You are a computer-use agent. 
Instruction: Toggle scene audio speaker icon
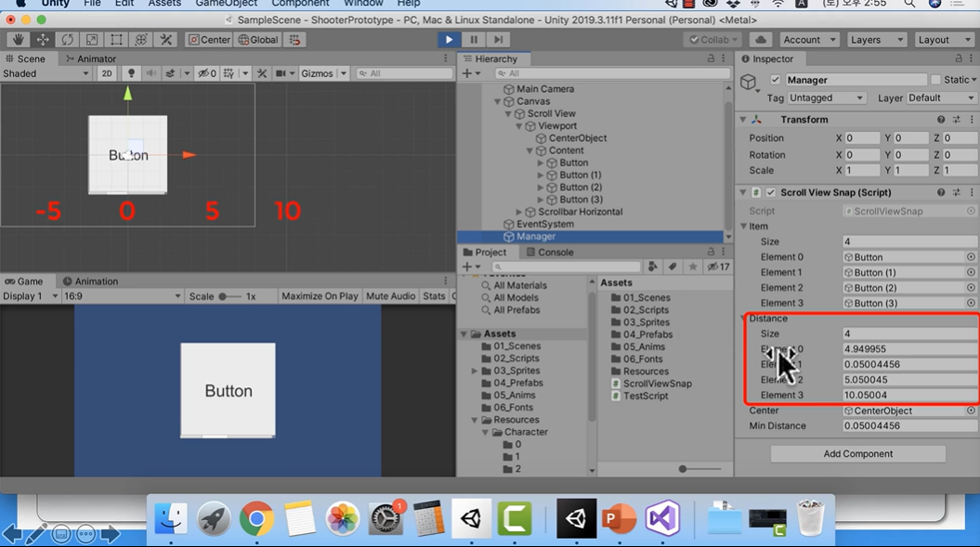tap(150, 73)
